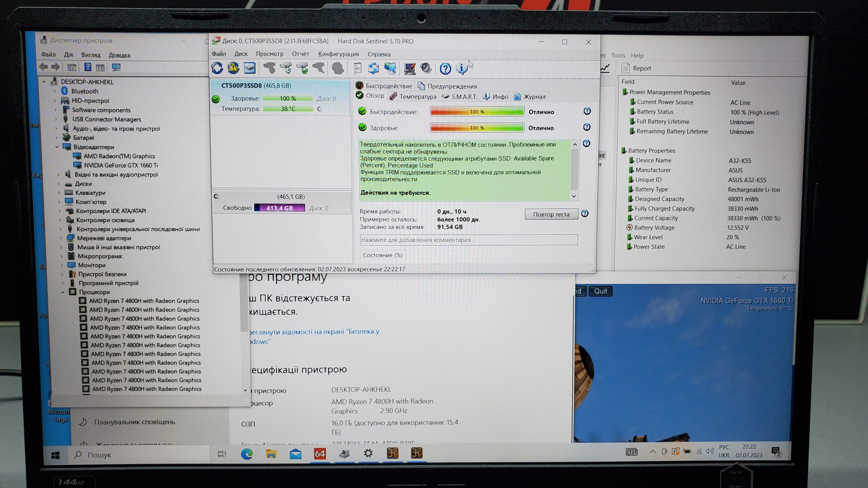Click the free space bar showing 413,4 GB
868x488 pixels.
point(279,208)
